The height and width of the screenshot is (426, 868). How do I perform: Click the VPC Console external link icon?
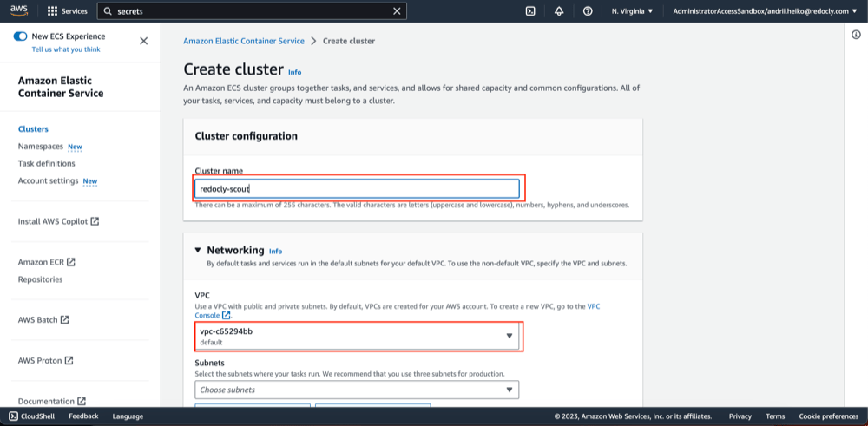click(x=226, y=315)
